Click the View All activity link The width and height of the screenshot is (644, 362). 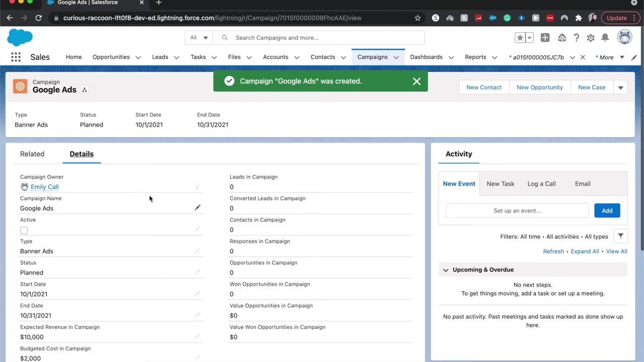click(617, 251)
